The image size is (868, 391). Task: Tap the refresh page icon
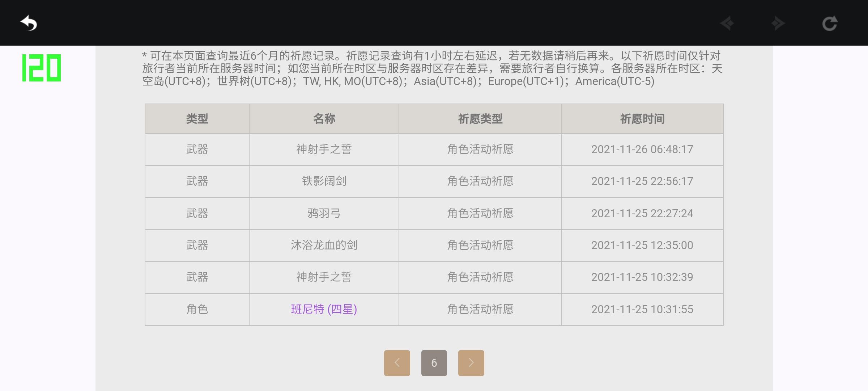(x=830, y=24)
